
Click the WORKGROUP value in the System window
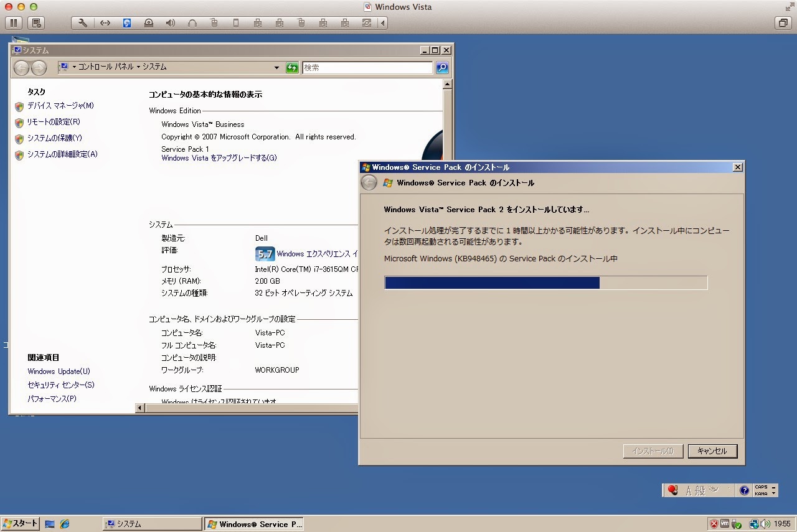(x=277, y=370)
